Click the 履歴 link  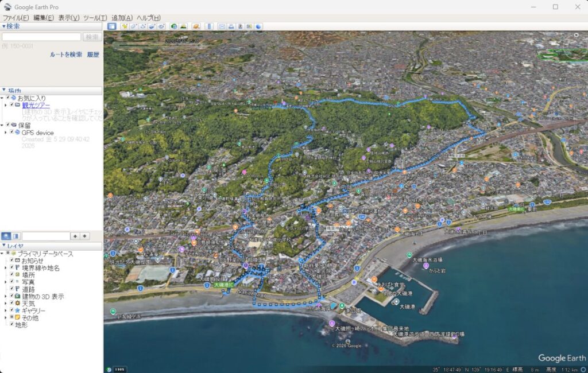[93, 55]
